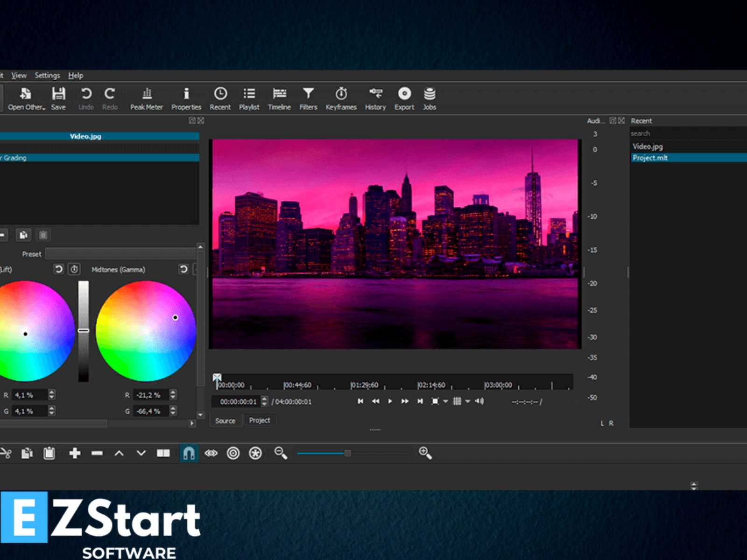Click the player scrub bar at 01:29:60
Screen dimensions: 747x560
(x=365, y=385)
